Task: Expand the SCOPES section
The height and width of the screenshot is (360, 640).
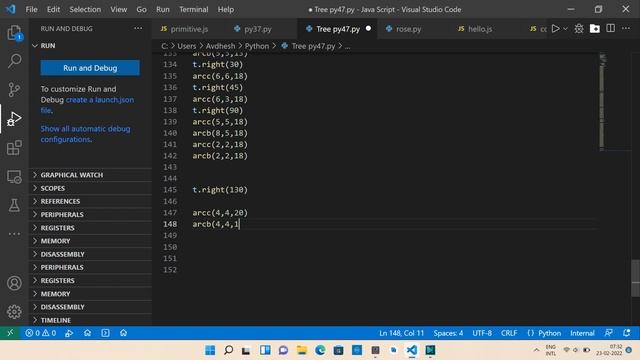Action: (x=90, y=188)
